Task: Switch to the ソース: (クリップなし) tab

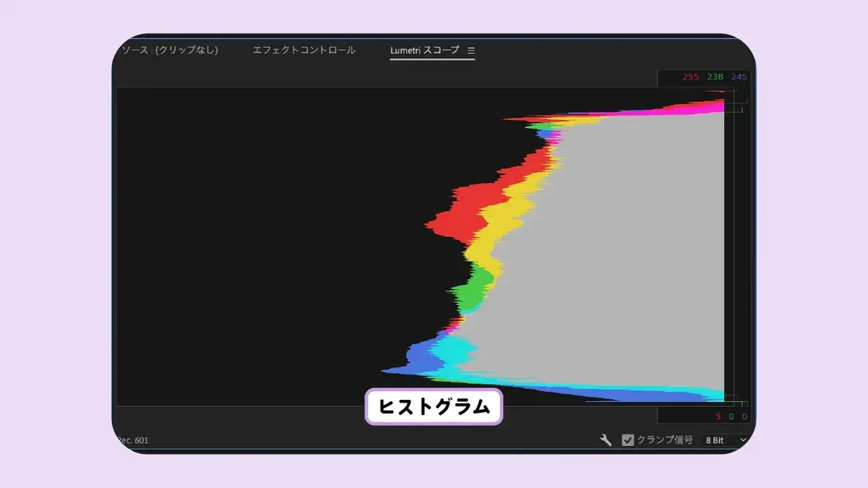Action: click(x=170, y=51)
